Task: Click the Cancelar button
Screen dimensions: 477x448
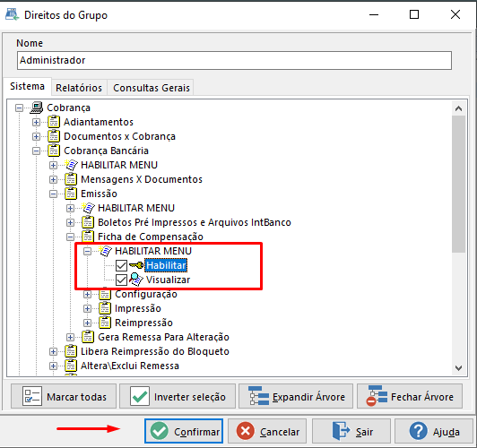Action: [267, 431]
